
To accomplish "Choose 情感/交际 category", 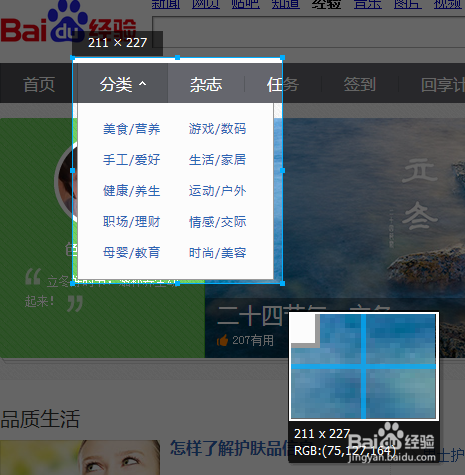I will coord(217,222).
